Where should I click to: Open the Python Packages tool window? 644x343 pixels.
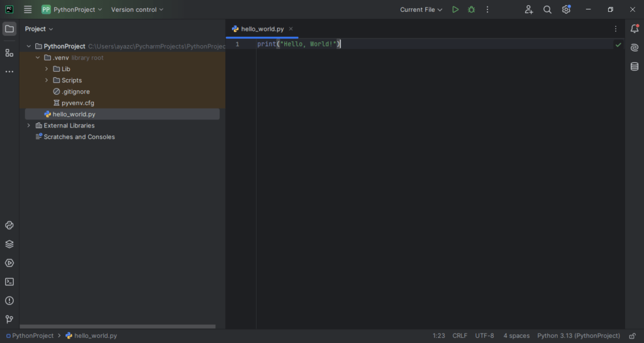pyautogui.click(x=9, y=244)
